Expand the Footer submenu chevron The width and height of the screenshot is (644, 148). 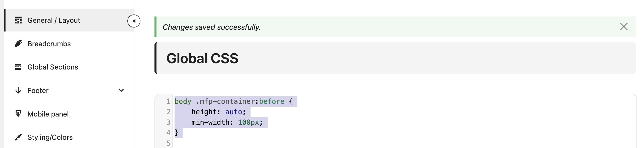[x=121, y=90]
